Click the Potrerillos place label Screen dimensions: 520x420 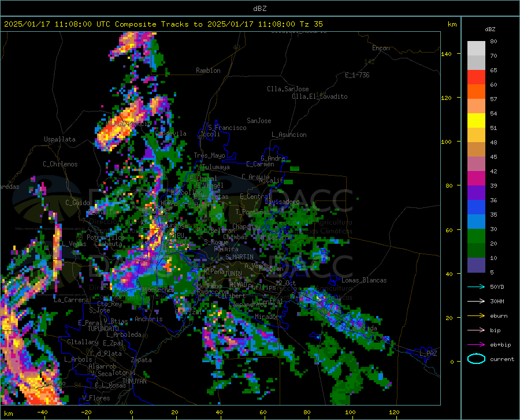coord(106,237)
